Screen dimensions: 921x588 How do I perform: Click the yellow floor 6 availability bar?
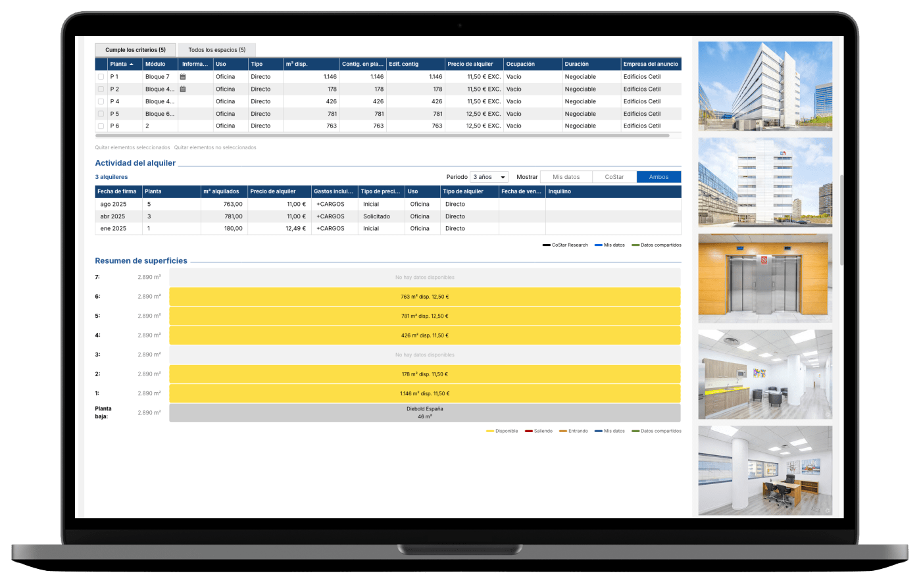424,297
